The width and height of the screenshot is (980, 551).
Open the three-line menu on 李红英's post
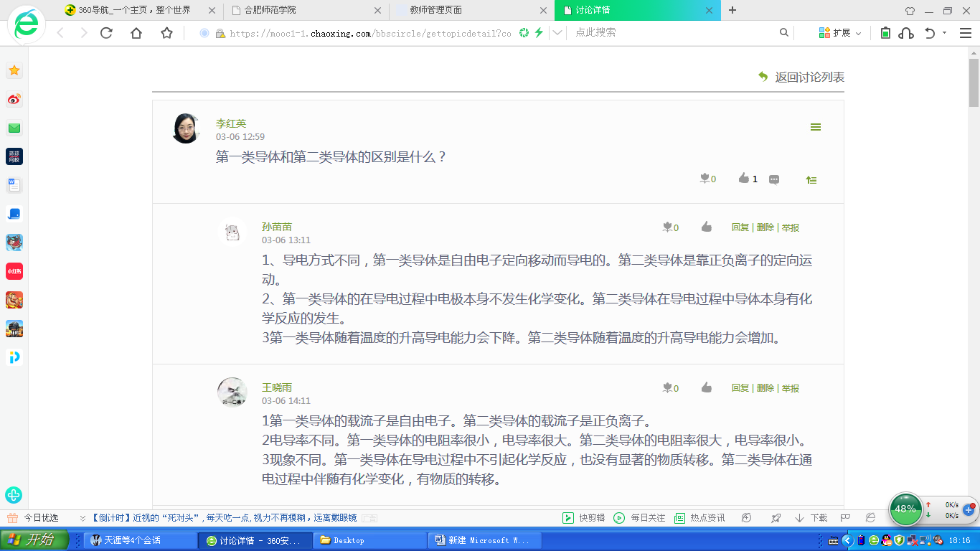point(815,127)
